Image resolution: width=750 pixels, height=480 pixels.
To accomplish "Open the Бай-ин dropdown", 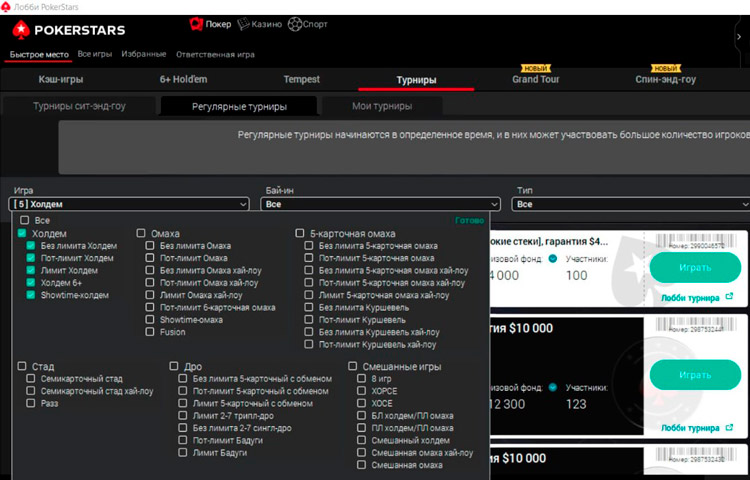I will [381, 204].
